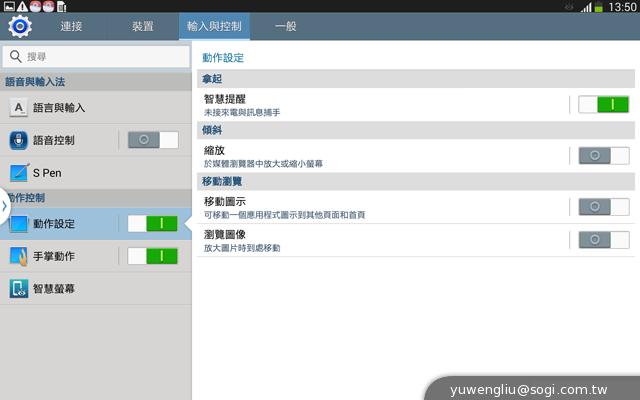The height and width of the screenshot is (400, 640).
Task: Click the 動作設定 motion icon
Action: tap(19, 224)
